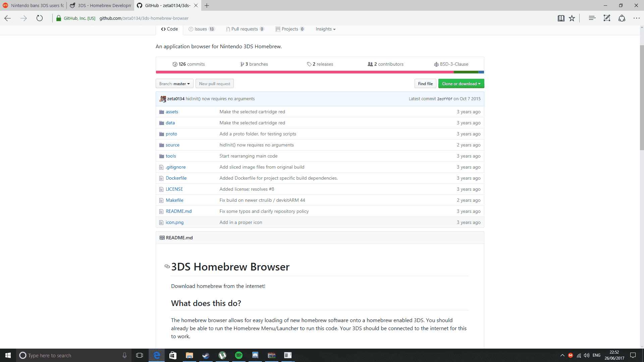The image size is (644, 362).
Task: Expand Clone or download dropdown
Action: 461,84
